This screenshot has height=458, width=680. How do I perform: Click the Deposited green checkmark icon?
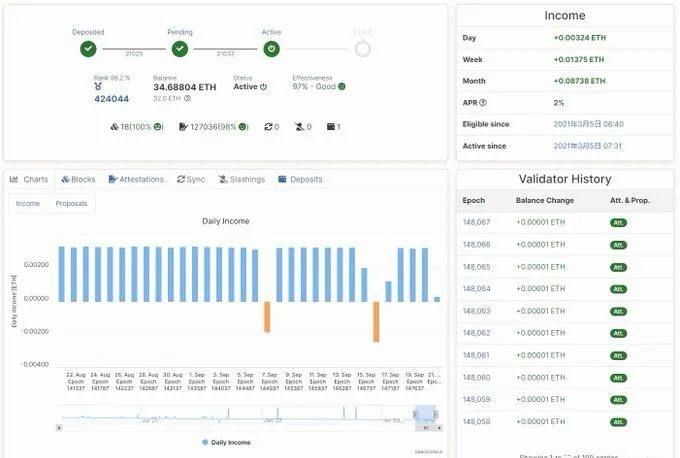click(88, 49)
